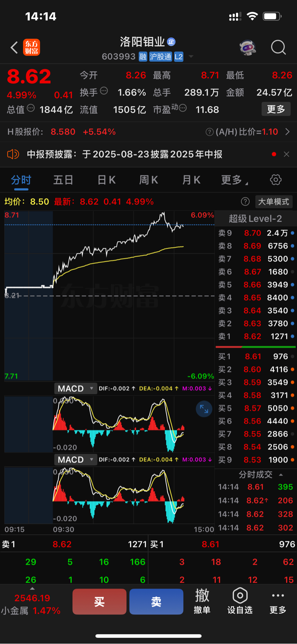This screenshot has width=297, height=644.
Task: Tap the 沪股通 tag
Action: click(160, 57)
